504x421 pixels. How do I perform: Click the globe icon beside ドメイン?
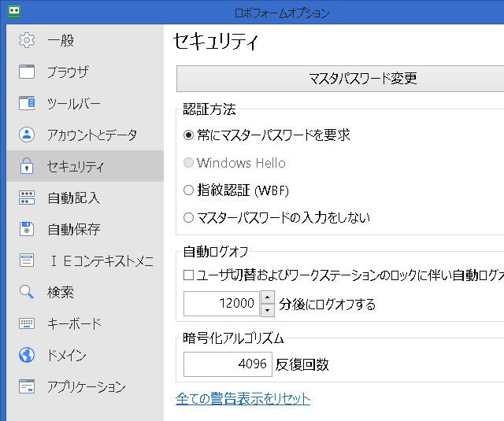(27, 355)
